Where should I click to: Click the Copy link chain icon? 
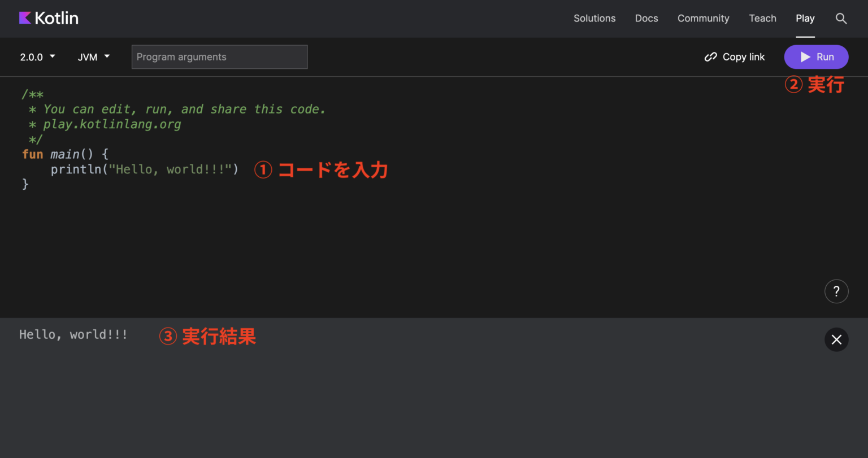click(x=710, y=56)
